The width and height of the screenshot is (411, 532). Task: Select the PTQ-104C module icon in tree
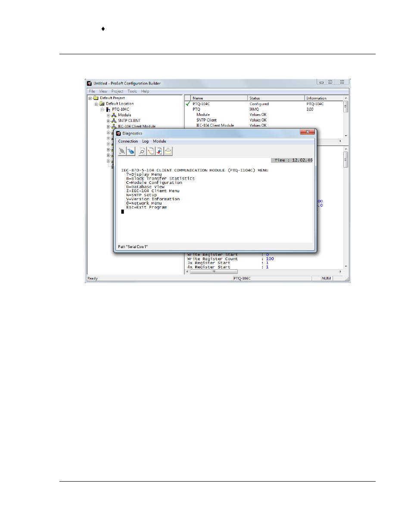point(108,109)
